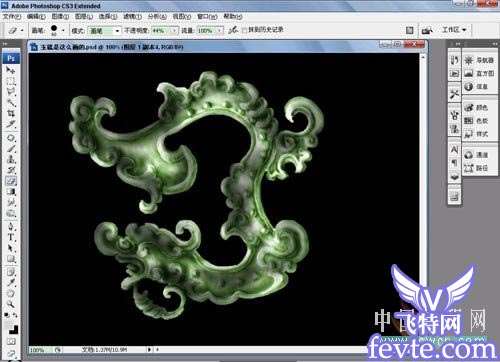Click the opacity 44% value field

[161, 31]
